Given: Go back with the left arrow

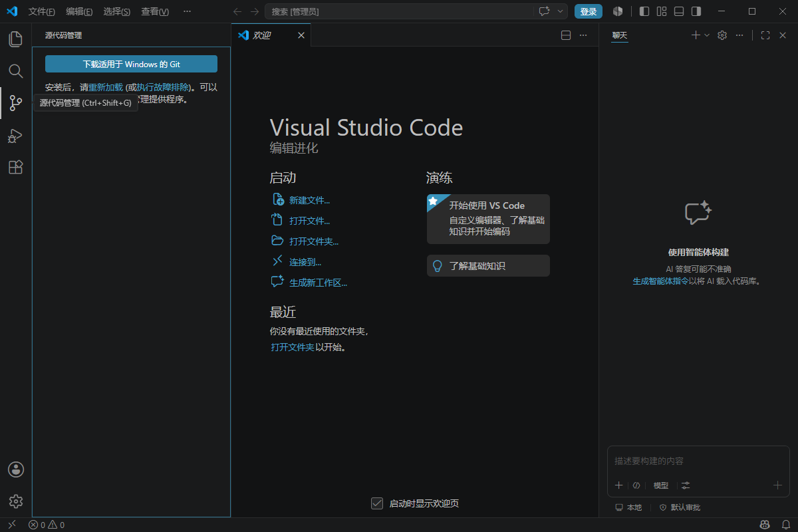Looking at the screenshot, I should coord(237,11).
